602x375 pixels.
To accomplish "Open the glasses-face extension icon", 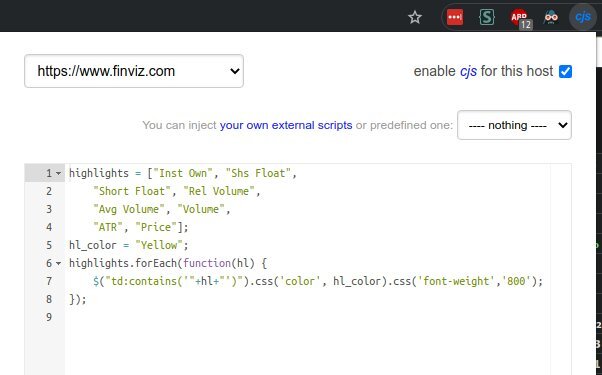I will pyautogui.click(x=551, y=17).
